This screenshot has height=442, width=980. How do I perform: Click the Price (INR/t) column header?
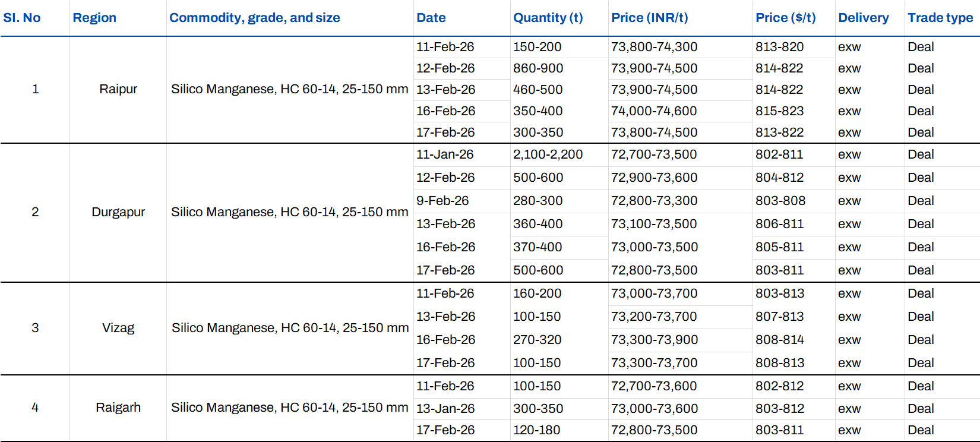pos(650,18)
